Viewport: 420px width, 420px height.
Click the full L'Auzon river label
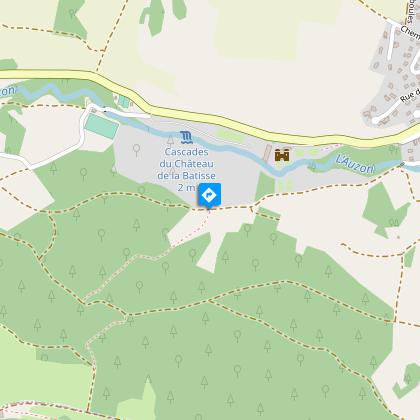[x=355, y=164]
